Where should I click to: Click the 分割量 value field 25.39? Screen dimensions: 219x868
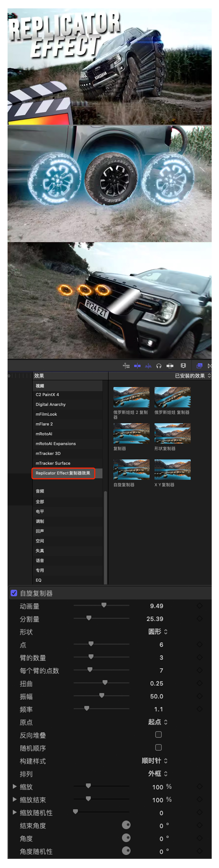(155, 619)
